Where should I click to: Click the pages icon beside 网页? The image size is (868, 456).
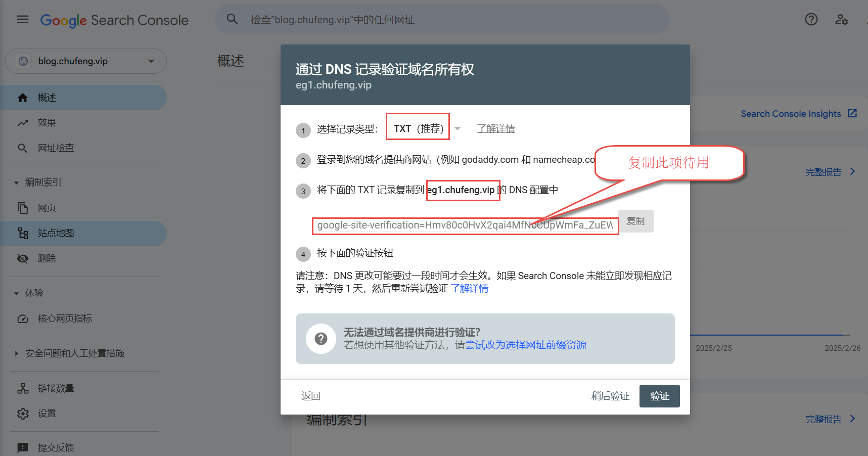pos(23,208)
